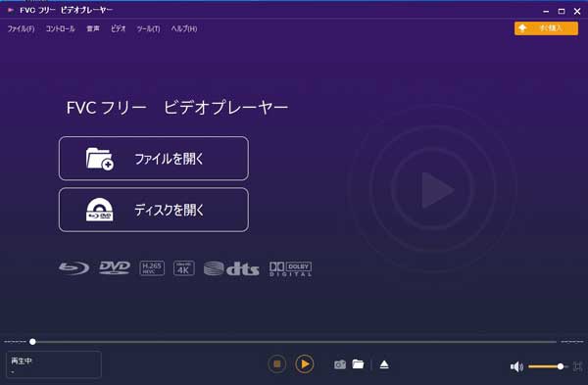Click the ファイルを開く button
The image size is (588, 385).
[x=154, y=159]
